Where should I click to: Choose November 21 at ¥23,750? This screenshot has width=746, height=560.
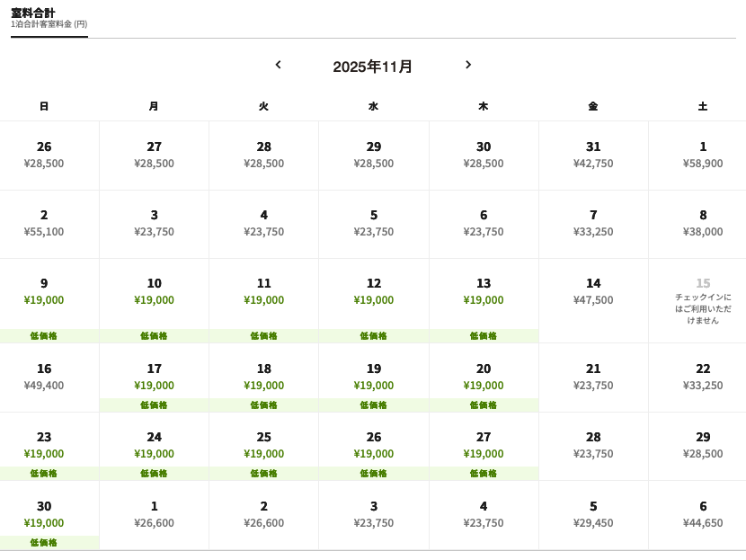pos(592,377)
